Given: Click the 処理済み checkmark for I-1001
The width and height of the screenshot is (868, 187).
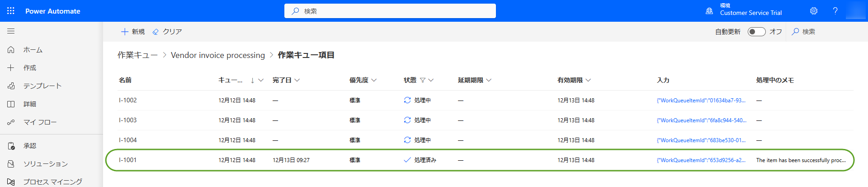Looking at the screenshot, I should (407, 160).
